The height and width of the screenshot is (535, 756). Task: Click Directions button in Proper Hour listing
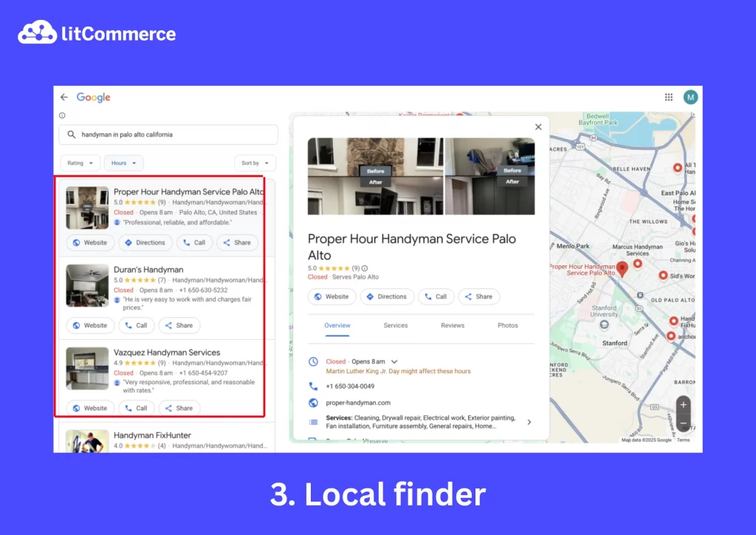coord(145,242)
